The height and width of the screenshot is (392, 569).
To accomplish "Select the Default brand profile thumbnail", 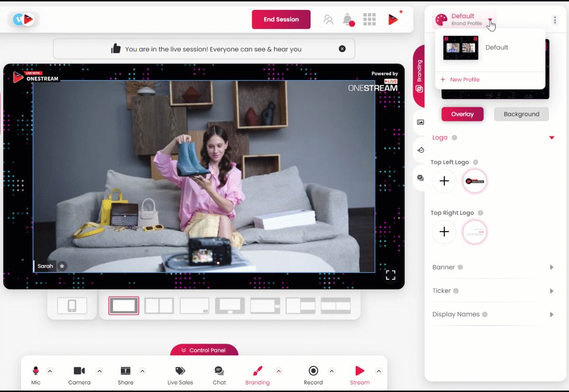I will pyautogui.click(x=460, y=48).
